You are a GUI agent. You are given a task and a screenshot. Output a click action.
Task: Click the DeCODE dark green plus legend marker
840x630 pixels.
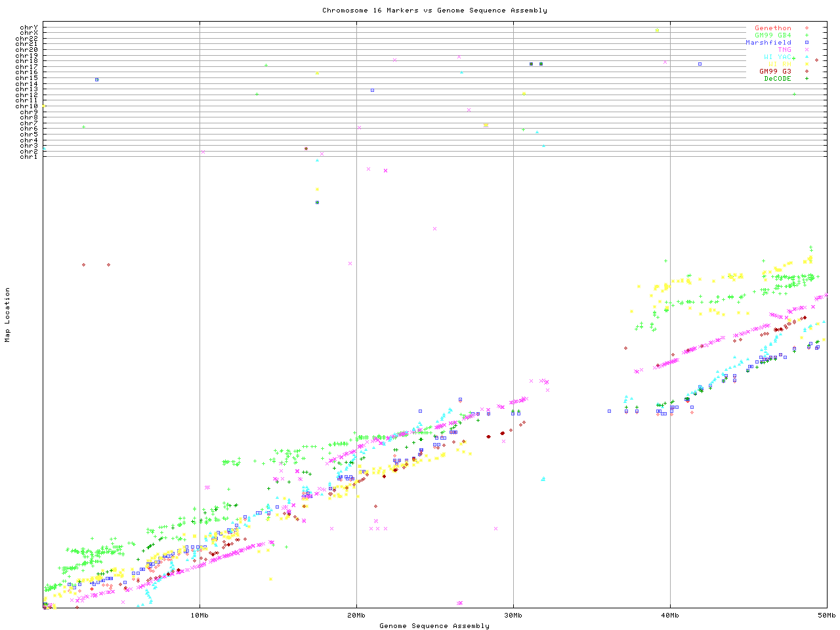pos(807,79)
